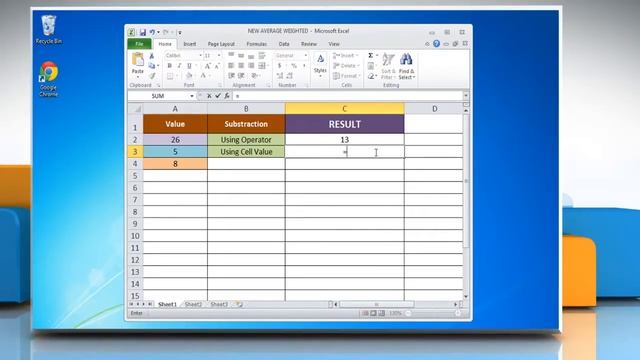Screen dimensions: 640x360
Task: Click the Format Painter brush icon
Action: (152, 76)
